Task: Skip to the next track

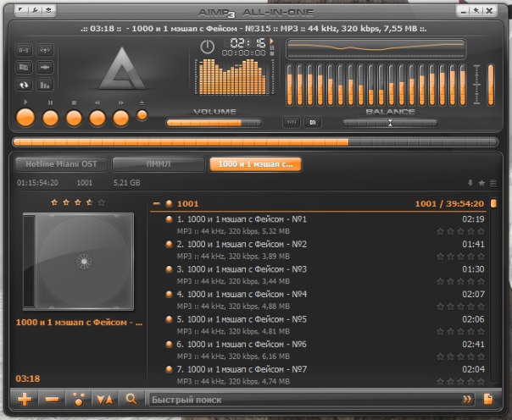Action: [121, 118]
